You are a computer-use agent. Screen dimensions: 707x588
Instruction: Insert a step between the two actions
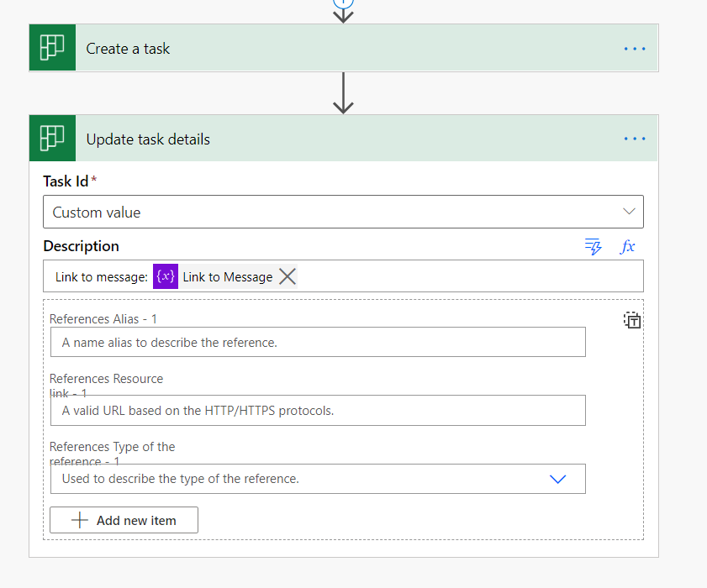(342, 92)
